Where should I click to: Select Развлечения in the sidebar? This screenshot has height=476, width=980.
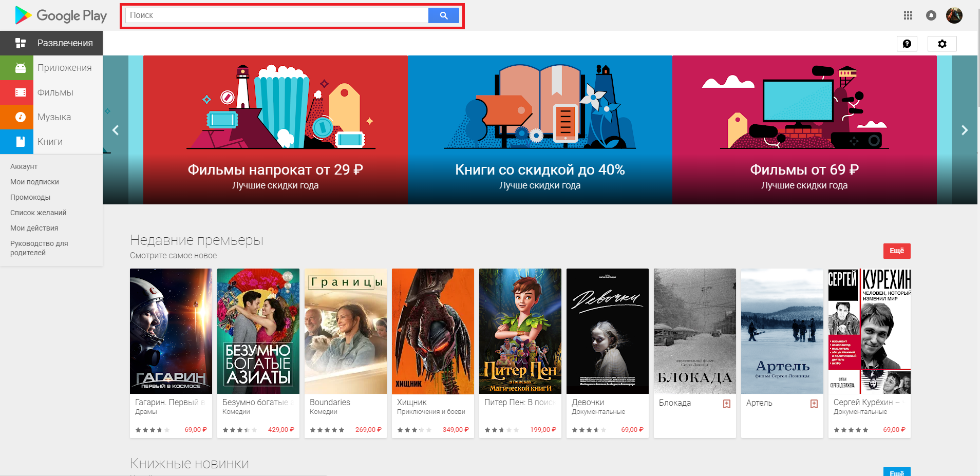[51, 43]
